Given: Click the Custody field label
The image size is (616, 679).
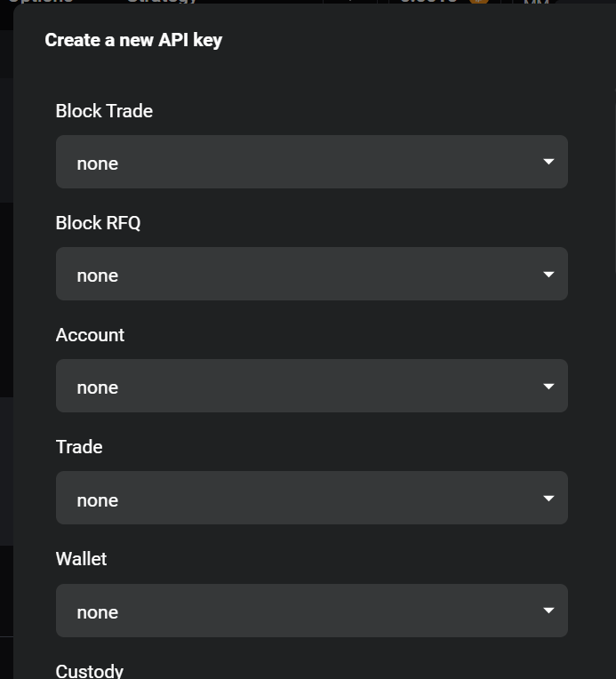Looking at the screenshot, I should 89,671.
